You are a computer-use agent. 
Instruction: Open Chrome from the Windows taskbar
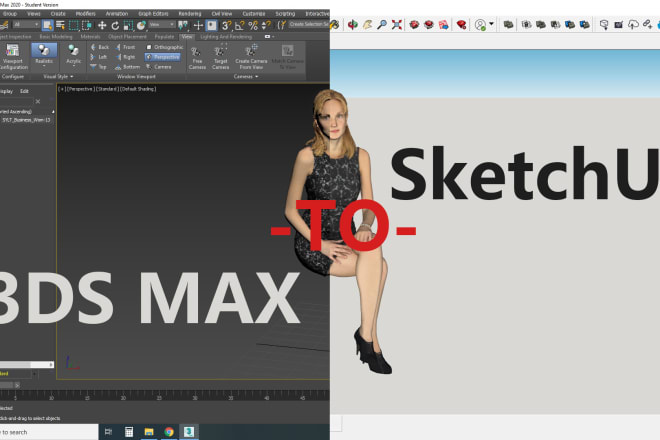[169, 432]
